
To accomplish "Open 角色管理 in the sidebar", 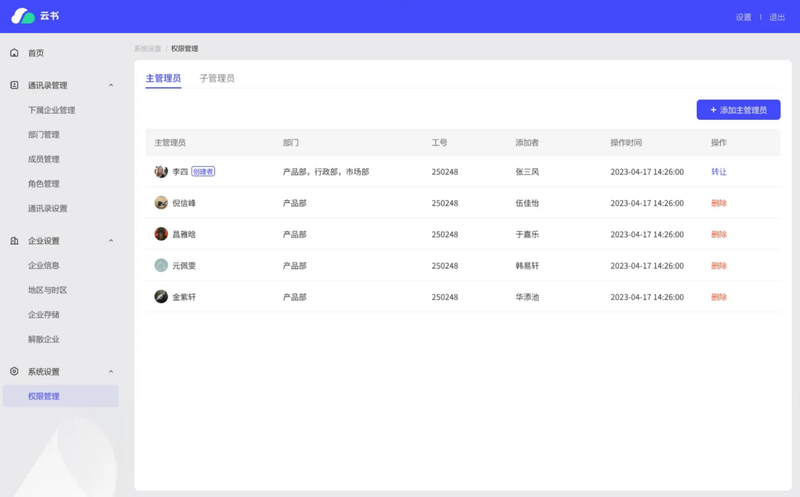I will point(44,184).
